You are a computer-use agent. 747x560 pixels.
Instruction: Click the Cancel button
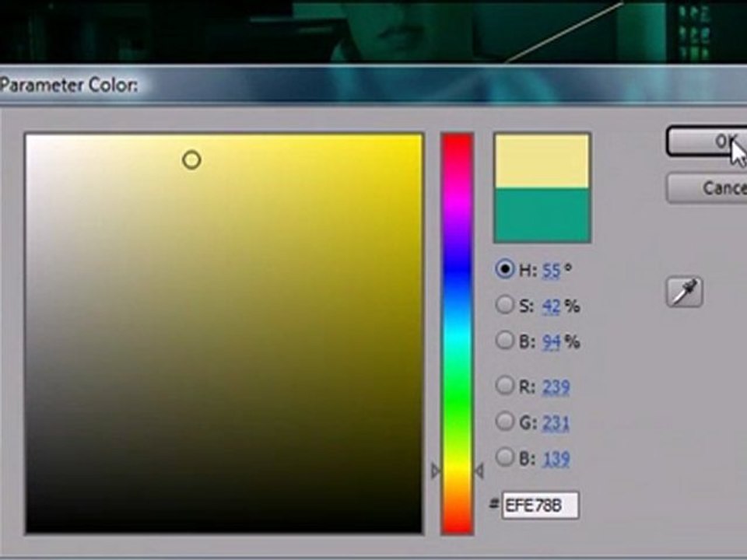(x=707, y=188)
